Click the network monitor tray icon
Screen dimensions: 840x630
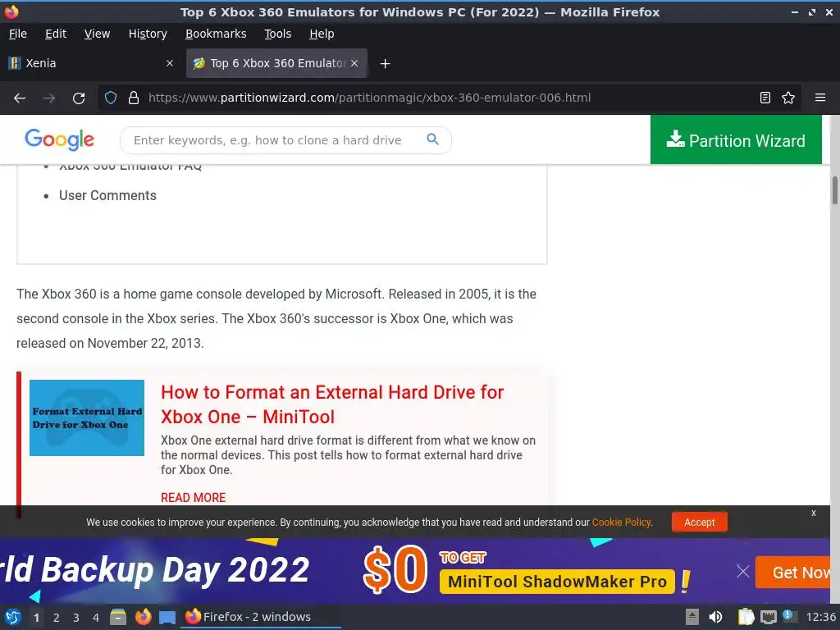click(x=768, y=617)
